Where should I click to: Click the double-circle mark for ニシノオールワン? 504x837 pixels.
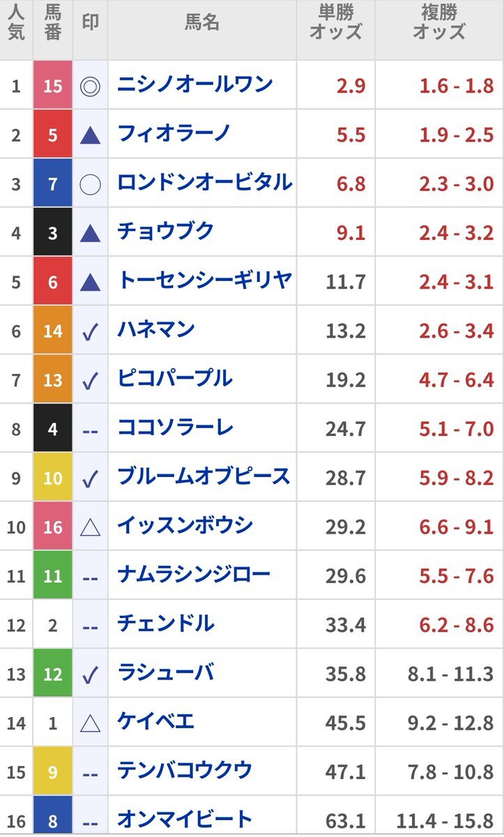pos(90,86)
